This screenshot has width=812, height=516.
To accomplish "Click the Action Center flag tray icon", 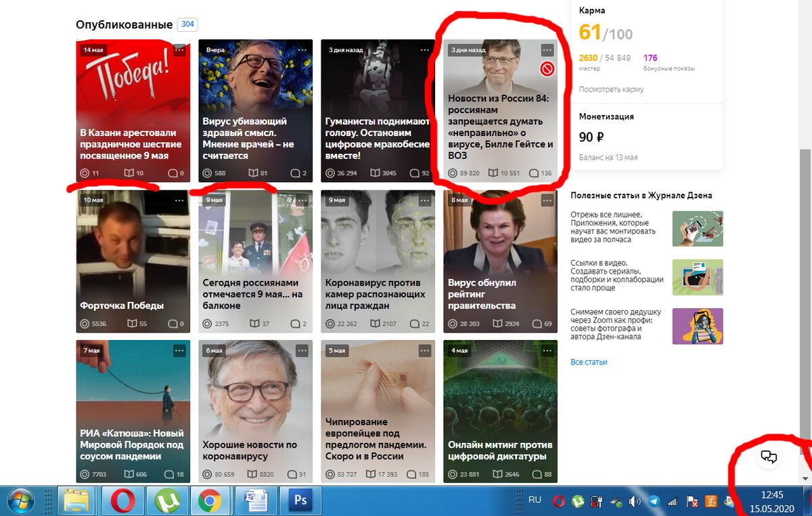I will (692, 502).
